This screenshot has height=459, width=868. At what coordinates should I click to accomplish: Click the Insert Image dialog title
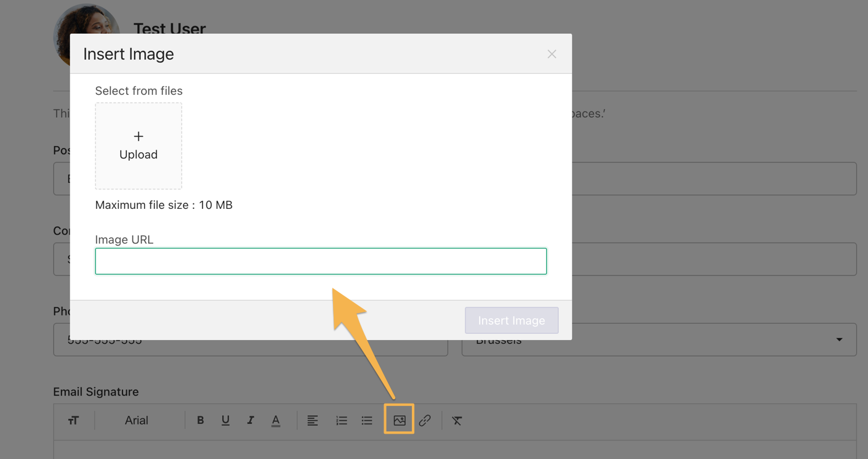click(x=129, y=54)
